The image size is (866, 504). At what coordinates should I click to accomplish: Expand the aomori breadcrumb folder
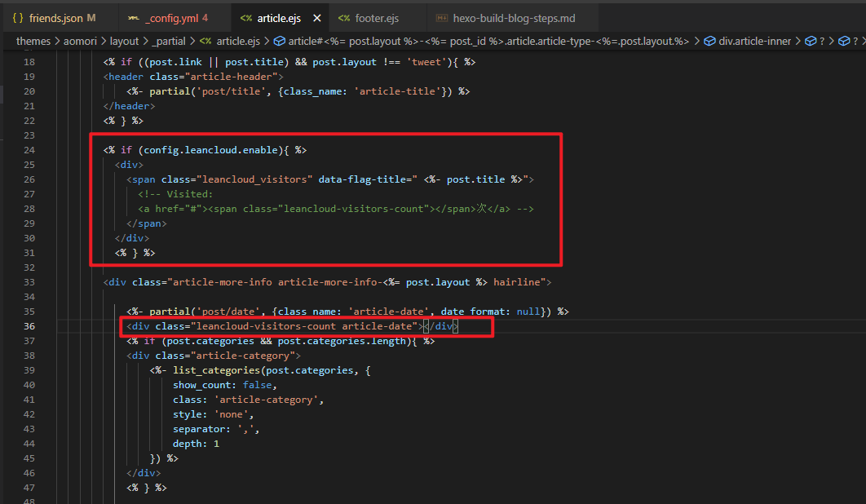(x=82, y=41)
